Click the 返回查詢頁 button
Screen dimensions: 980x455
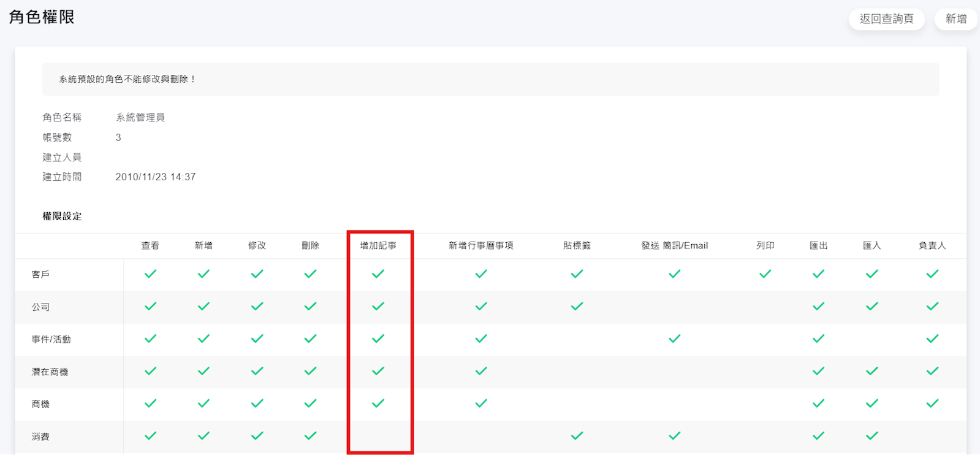click(x=886, y=19)
